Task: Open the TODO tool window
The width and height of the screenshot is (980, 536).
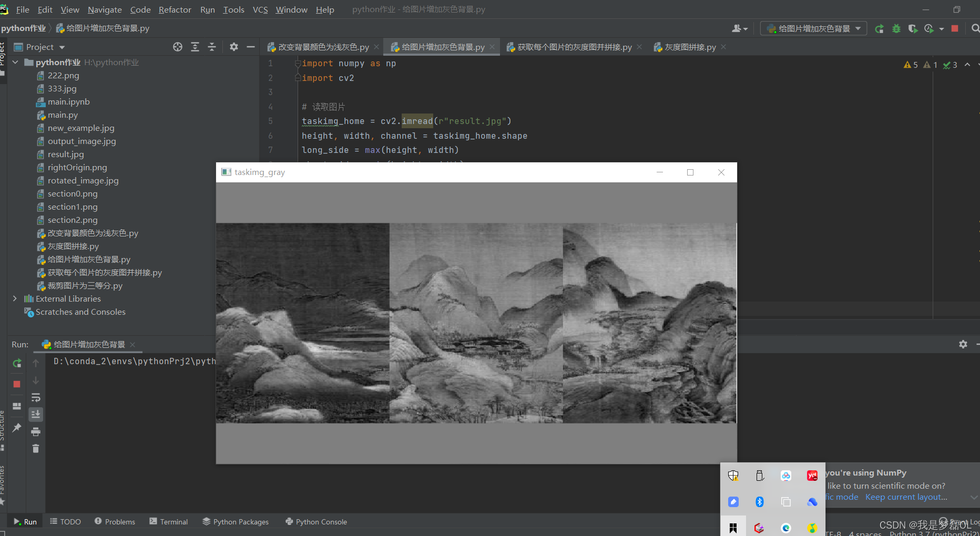Action: pyautogui.click(x=65, y=521)
